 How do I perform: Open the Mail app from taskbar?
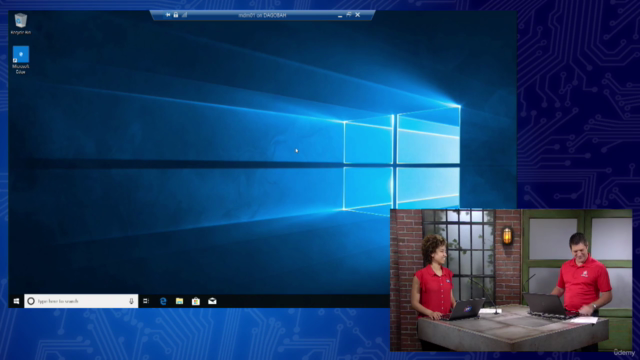coord(212,301)
